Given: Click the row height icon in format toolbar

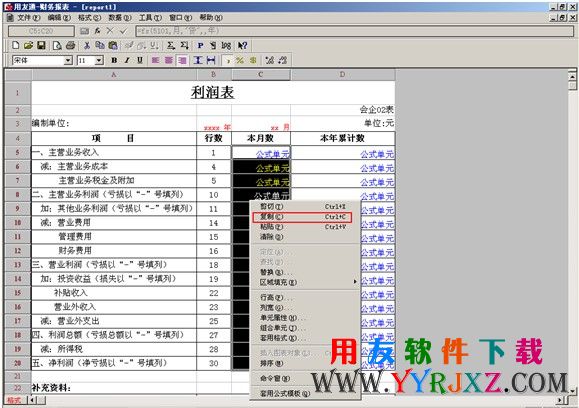Looking at the screenshot, I should [x=198, y=60].
